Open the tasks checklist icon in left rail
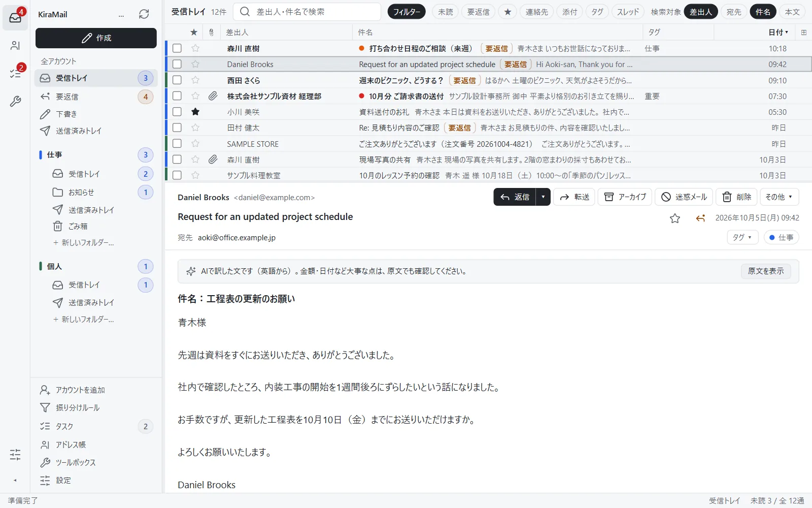This screenshot has width=812, height=508. tap(15, 74)
